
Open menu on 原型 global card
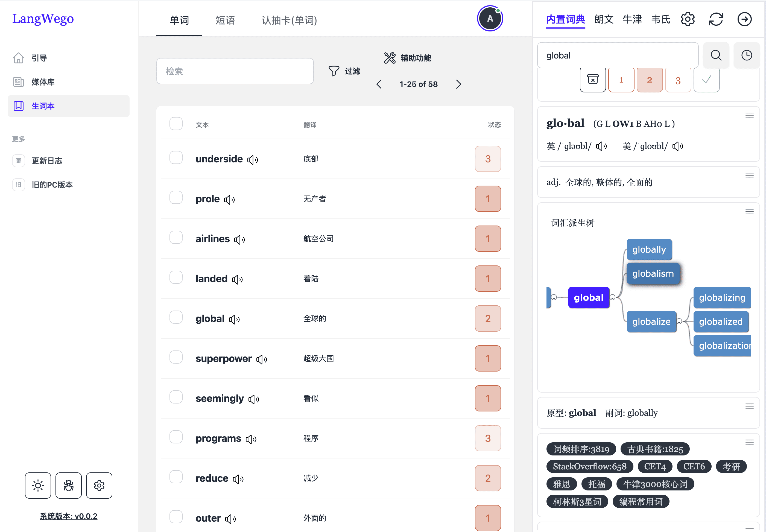(749, 406)
